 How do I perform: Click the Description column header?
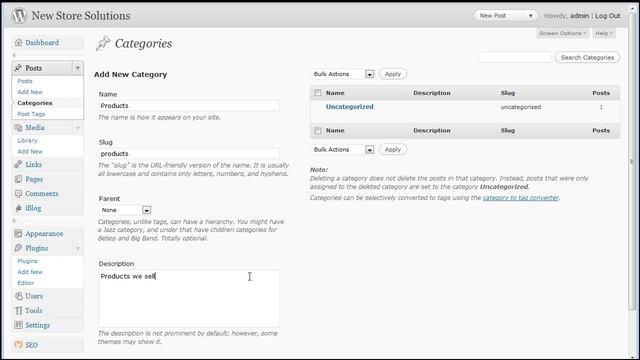click(432, 93)
